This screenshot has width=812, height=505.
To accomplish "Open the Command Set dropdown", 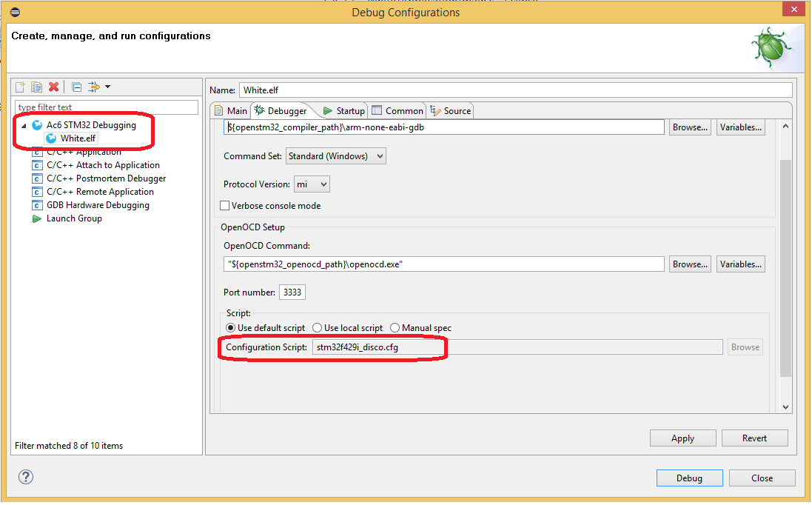I will (336, 156).
